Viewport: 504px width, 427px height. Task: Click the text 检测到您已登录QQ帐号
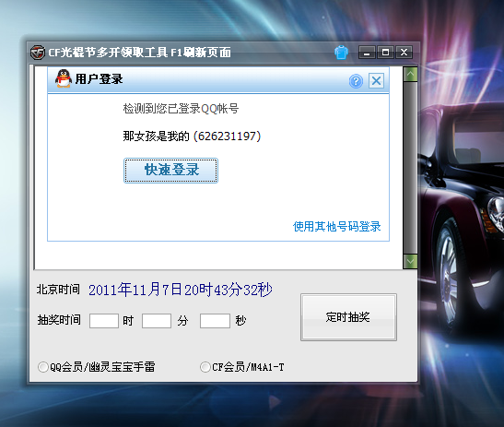click(x=181, y=109)
